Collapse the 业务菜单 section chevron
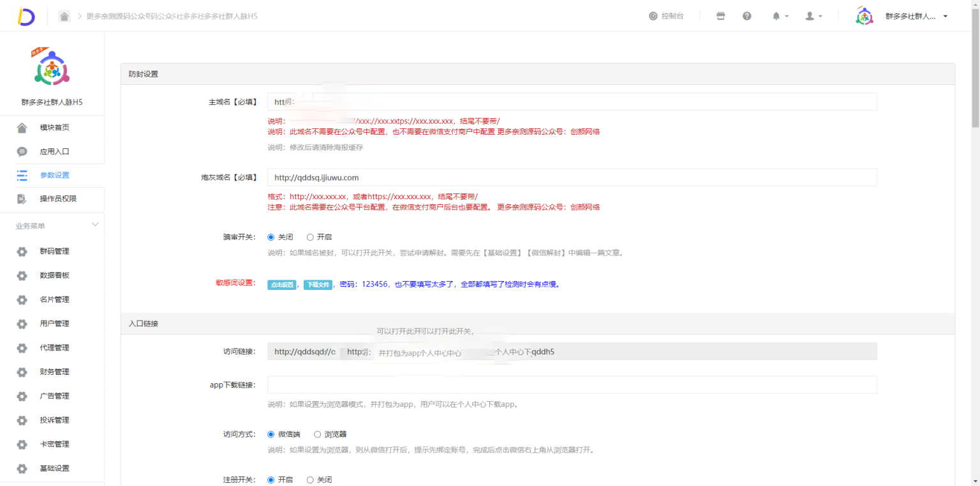This screenshot has height=486, width=980. 96,225
